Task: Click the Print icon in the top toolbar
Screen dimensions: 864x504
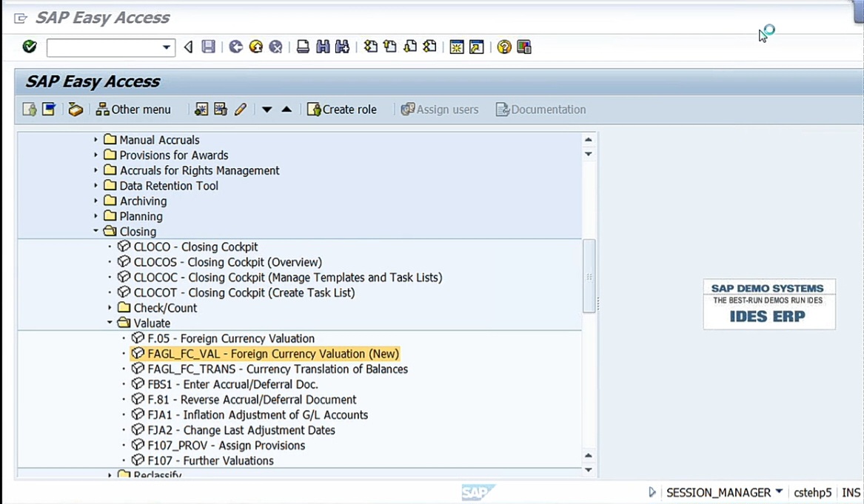Action: coord(303,47)
